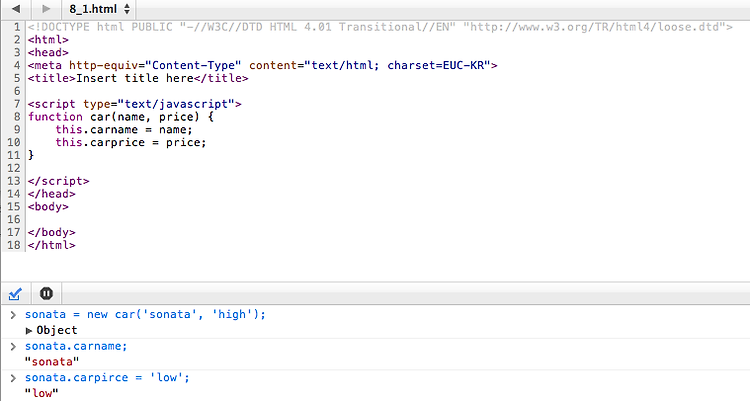This screenshot has height=401, width=750.
Task: Click the 'function car(name, price) {' line
Action: [x=121, y=117]
